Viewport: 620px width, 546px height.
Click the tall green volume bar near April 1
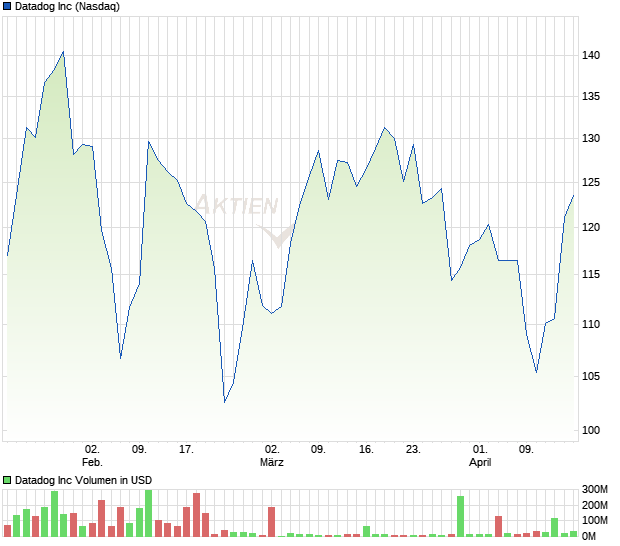(x=460, y=516)
